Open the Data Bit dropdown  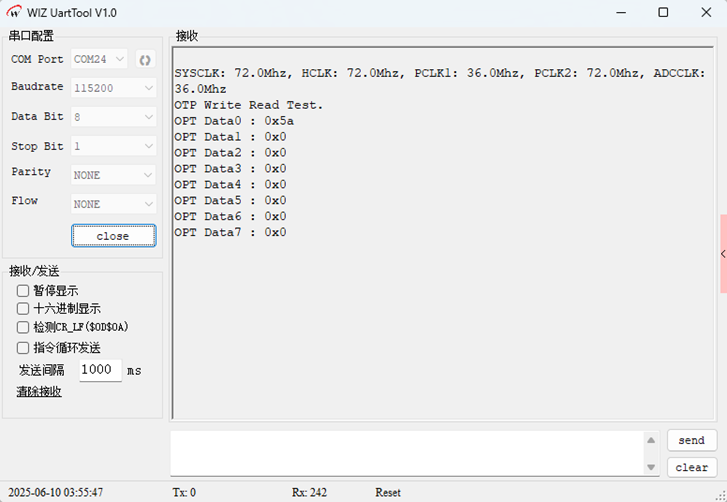114,117
